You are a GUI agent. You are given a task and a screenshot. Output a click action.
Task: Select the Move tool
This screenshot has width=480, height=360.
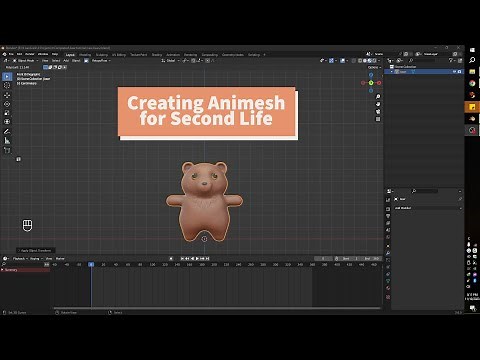click(x=7, y=95)
